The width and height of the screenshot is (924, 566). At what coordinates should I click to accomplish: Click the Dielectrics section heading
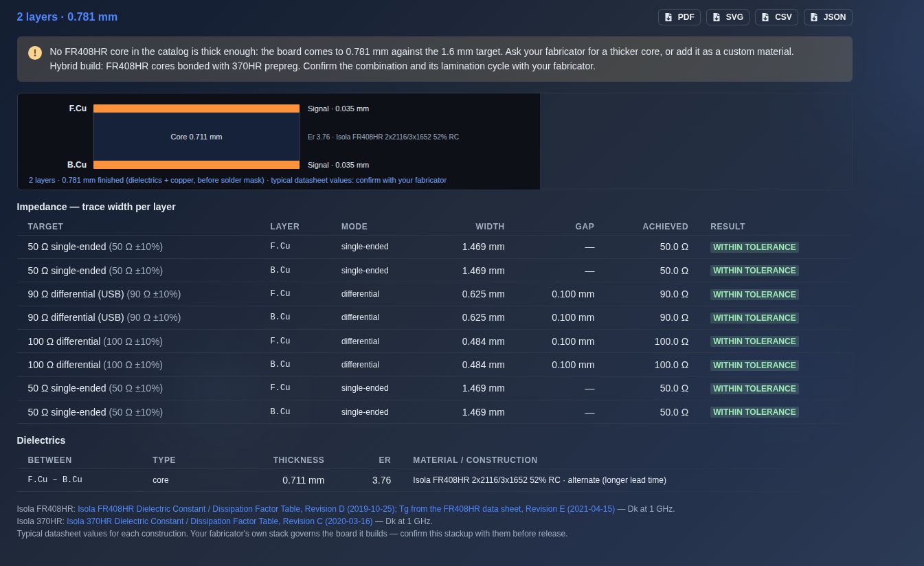pos(41,440)
